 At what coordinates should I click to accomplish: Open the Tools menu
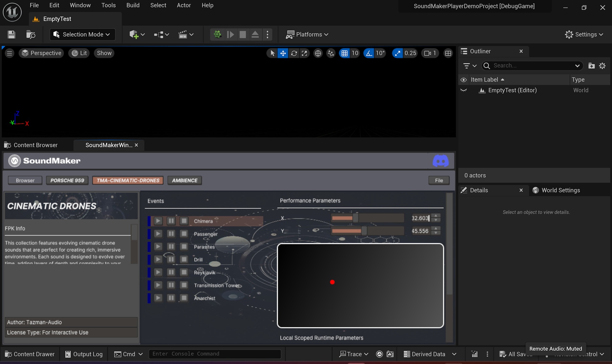pyautogui.click(x=108, y=5)
